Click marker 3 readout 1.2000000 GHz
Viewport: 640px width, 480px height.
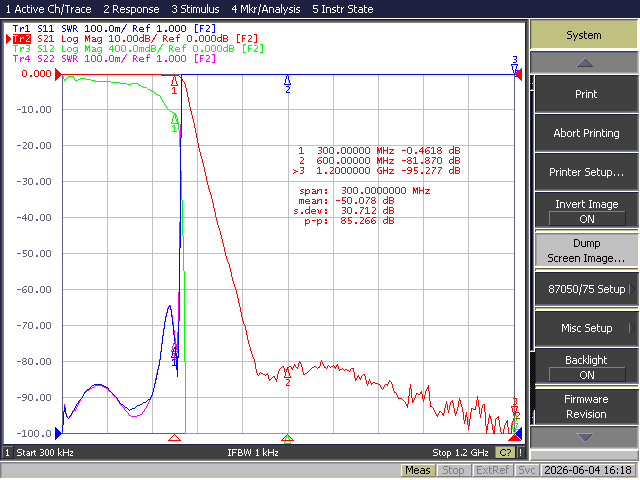pos(376,171)
